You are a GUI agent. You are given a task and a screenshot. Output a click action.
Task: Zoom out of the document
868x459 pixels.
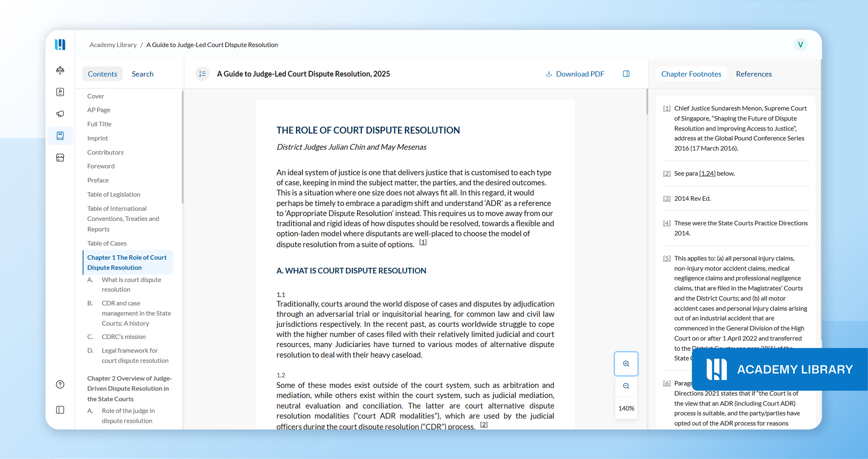pyautogui.click(x=626, y=386)
